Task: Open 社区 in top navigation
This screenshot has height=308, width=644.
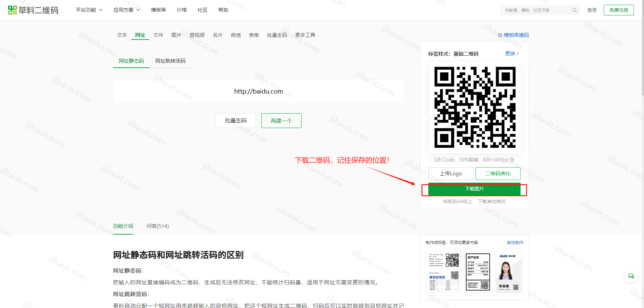Action: [x=203, y=10]
